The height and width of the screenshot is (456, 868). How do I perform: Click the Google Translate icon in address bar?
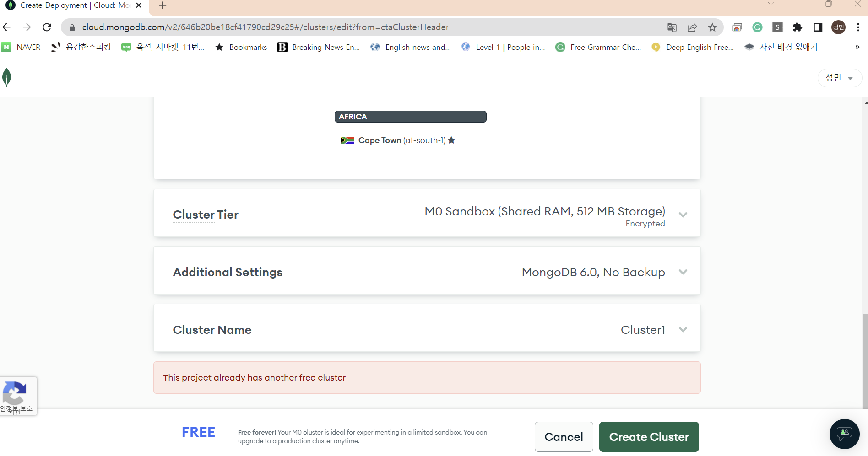tap(672, 27)
